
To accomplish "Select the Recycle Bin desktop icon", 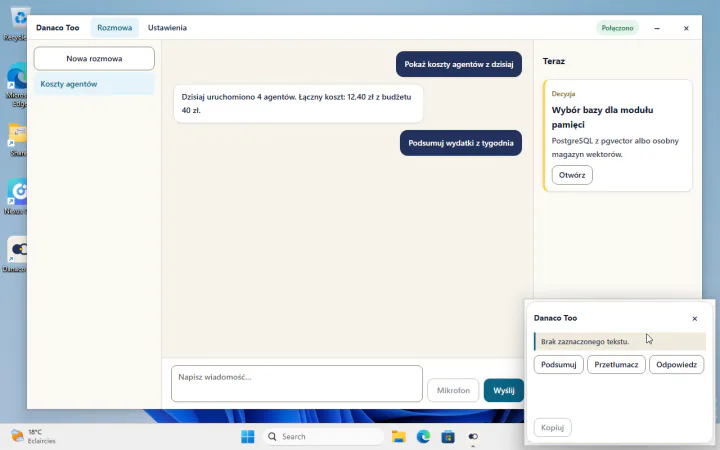I will click(17, 24).
